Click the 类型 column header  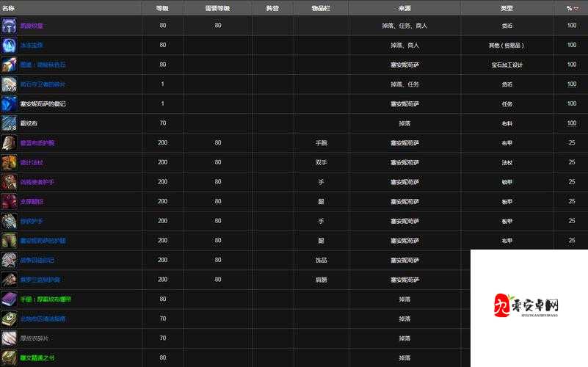pyautogui.click(x=507, y=8)
